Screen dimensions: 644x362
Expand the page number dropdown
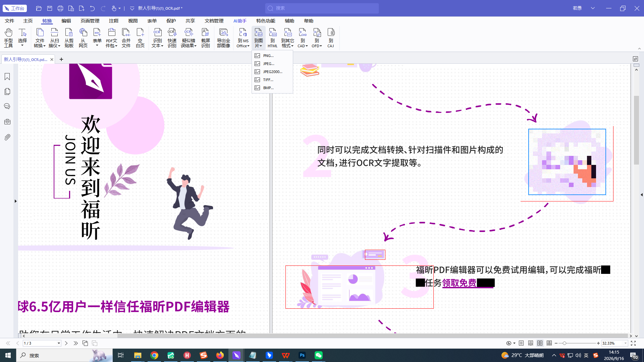pos(59,343)
